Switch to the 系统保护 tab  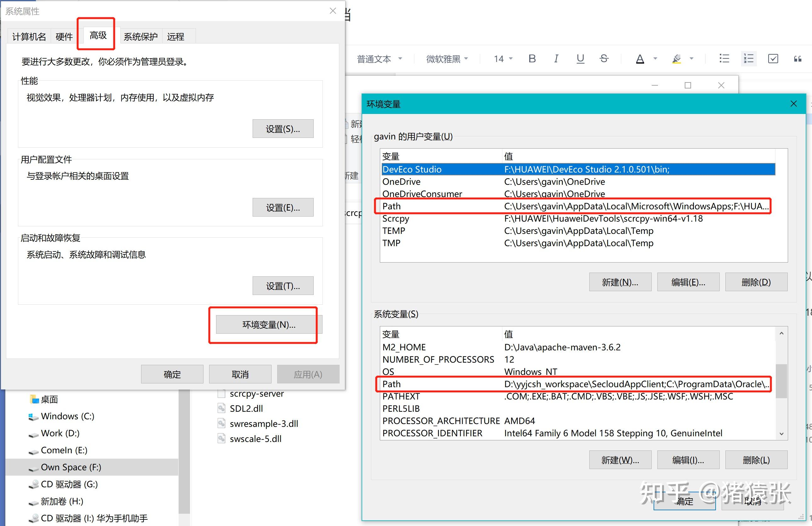[140, 36]
